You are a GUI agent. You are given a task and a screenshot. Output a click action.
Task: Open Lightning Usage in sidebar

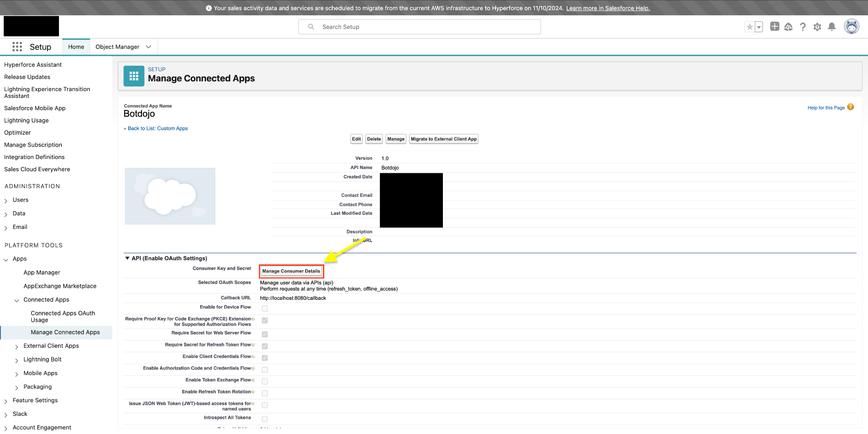[x=26, y=121]
